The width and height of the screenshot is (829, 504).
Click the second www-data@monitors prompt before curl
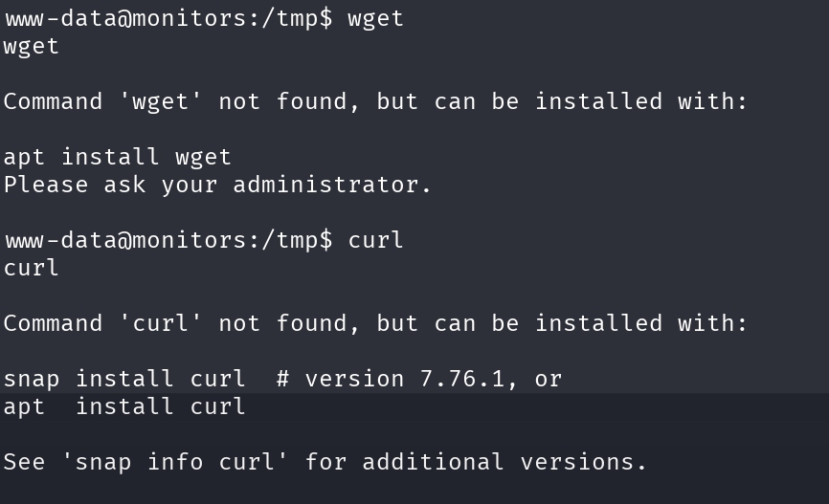coord(168,240)
